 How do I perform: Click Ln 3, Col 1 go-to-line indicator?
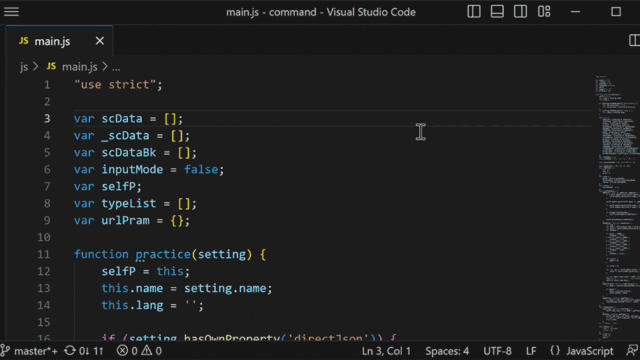tap(386, 351)
